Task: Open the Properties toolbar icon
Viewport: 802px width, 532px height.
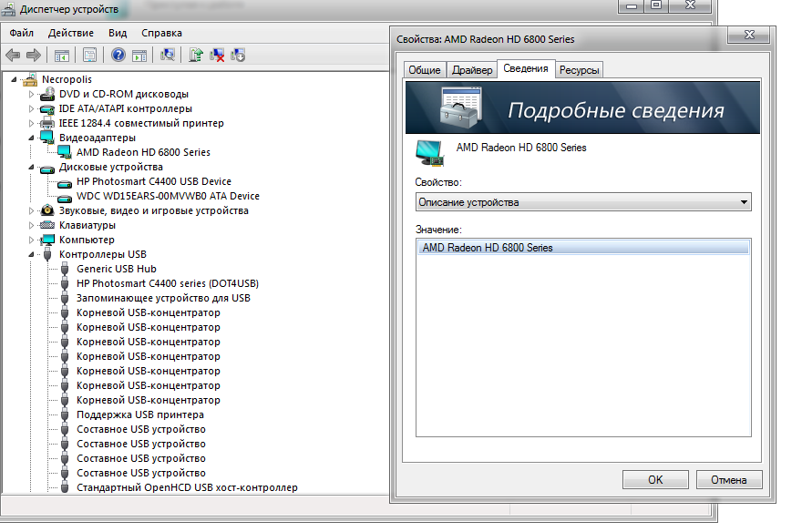Action: (x=89, y=55)
